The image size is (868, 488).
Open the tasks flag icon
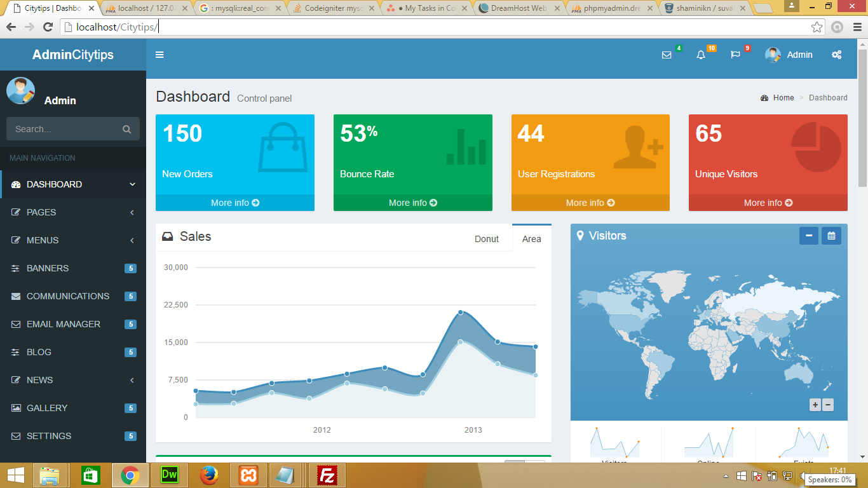tap(735, 55)
